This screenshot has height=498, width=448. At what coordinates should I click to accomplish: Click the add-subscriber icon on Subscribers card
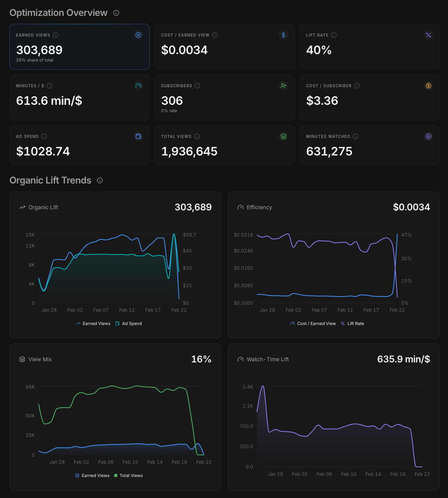pos(283,86)
